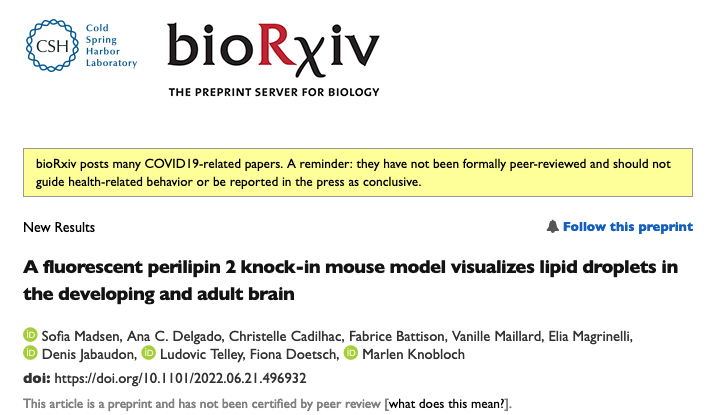Click the bioRxiv logo
Screen dimensions: 711x415
point(272,48)
